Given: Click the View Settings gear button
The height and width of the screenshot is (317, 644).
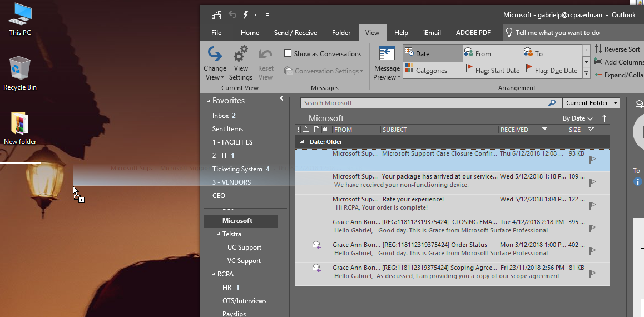Looking at the screenshot, I should 241,63.
